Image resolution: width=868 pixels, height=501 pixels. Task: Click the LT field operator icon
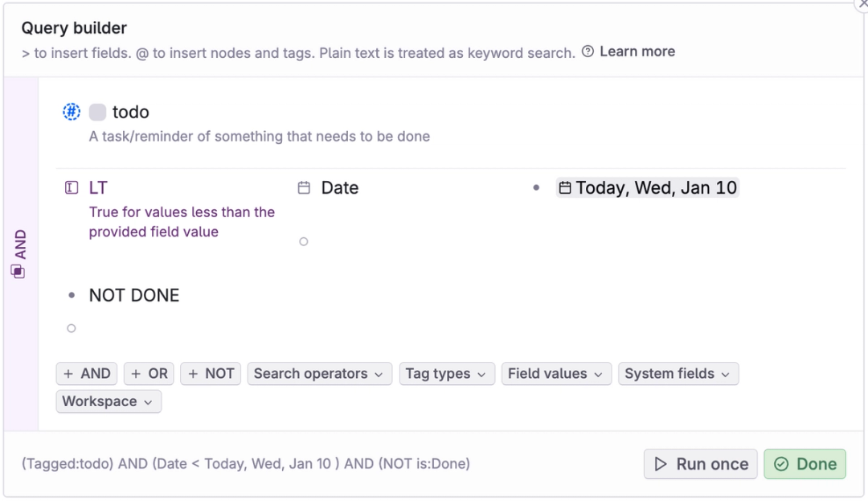72,188
